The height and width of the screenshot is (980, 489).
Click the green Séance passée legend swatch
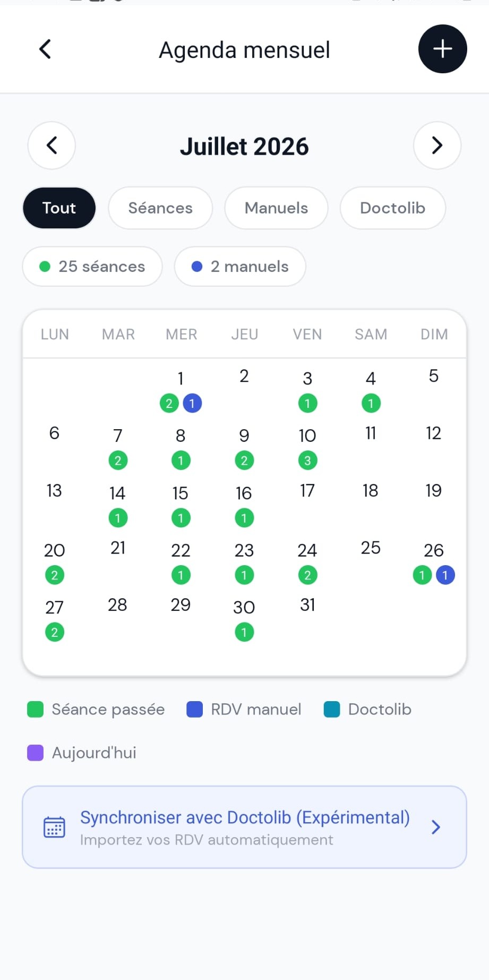coord(35,709)
